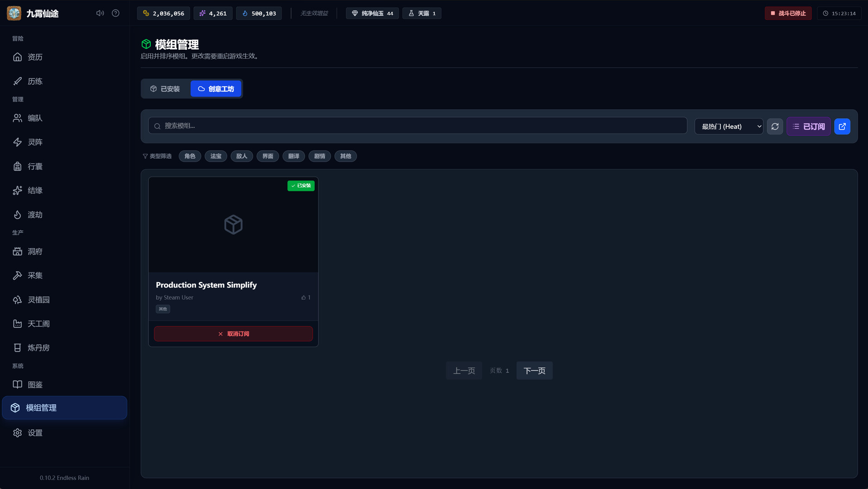Open the help question mark icon
868x489 pixels.
[x=116, y=13]
